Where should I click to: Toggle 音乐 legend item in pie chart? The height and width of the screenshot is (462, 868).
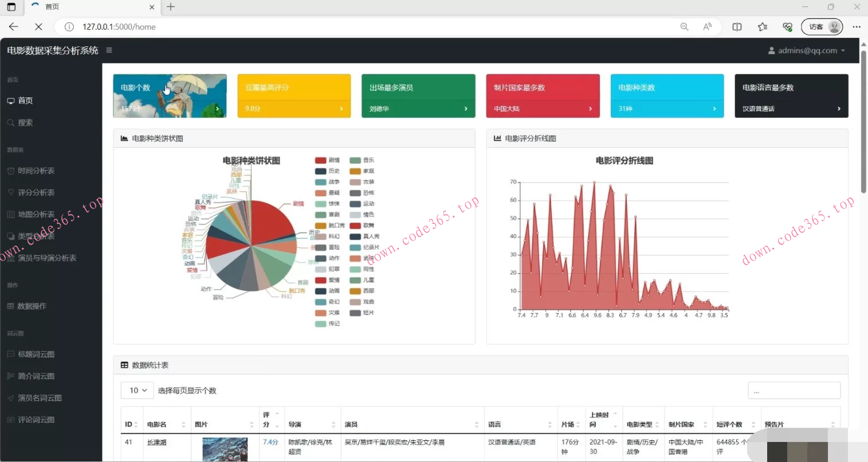pos(362,160)
